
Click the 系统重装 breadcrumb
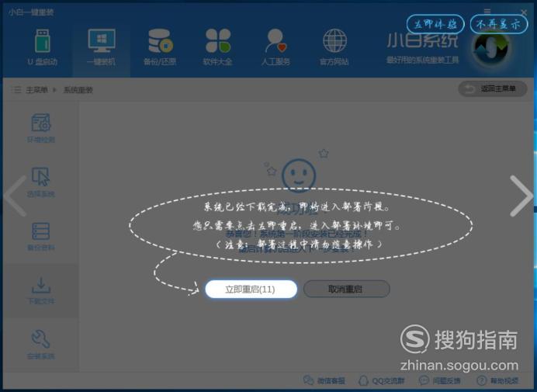point(78,90)
